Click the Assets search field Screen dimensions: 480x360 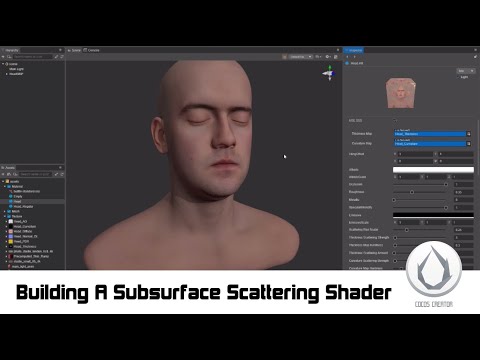pos(35,174)
